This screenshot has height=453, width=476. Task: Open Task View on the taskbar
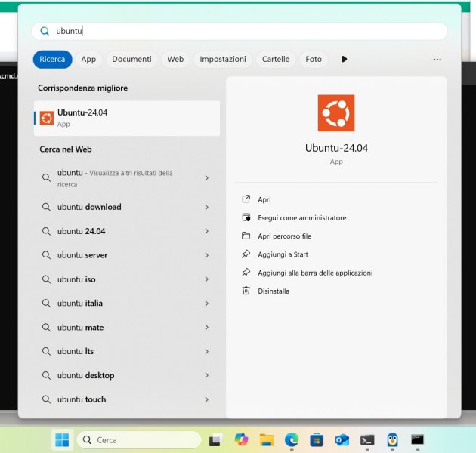click(216, 440)
